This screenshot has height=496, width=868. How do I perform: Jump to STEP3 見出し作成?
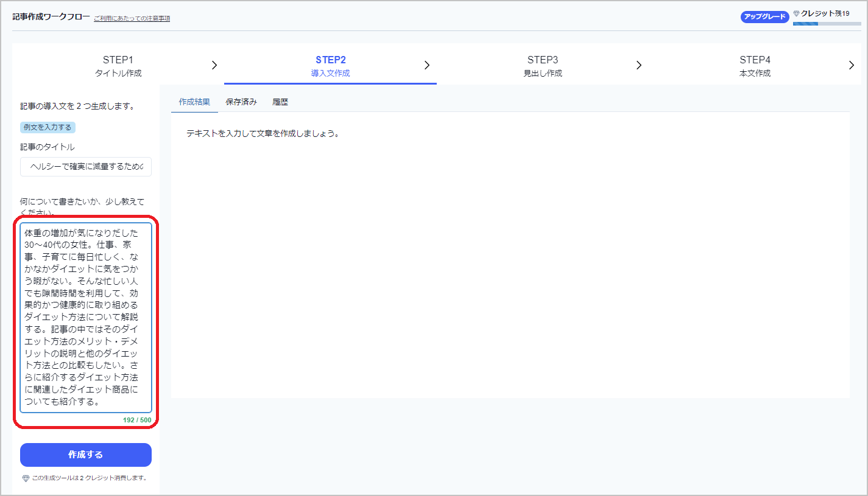pos(542,66)
